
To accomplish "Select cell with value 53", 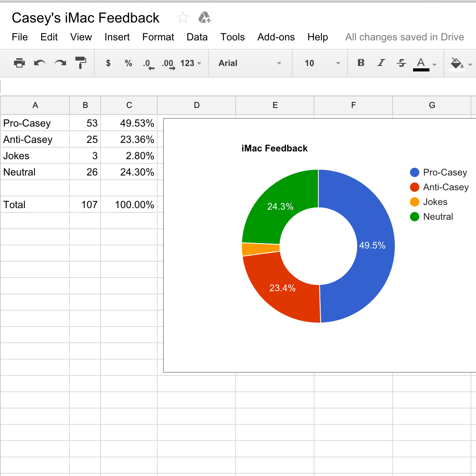I will [x=85, y=123].
